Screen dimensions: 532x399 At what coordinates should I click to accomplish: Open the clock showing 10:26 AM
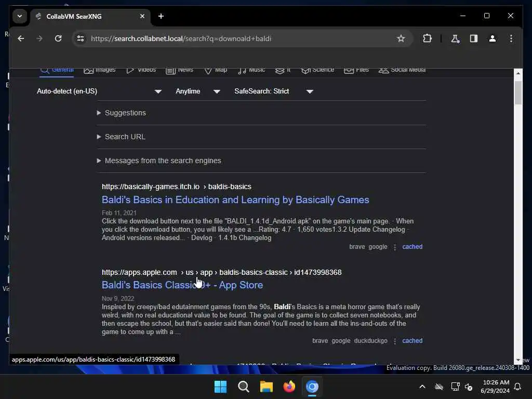(x=495, y=387)
